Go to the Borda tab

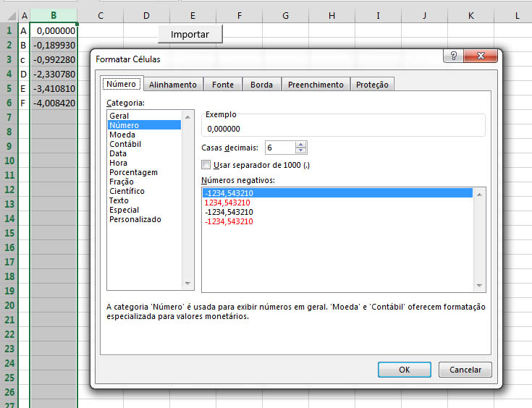click(261, 85)
